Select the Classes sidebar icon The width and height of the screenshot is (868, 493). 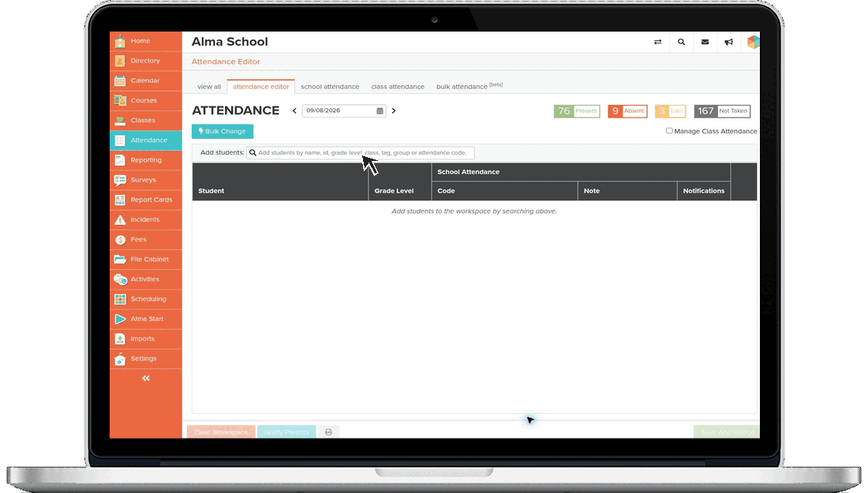click(x=120, y=121)
